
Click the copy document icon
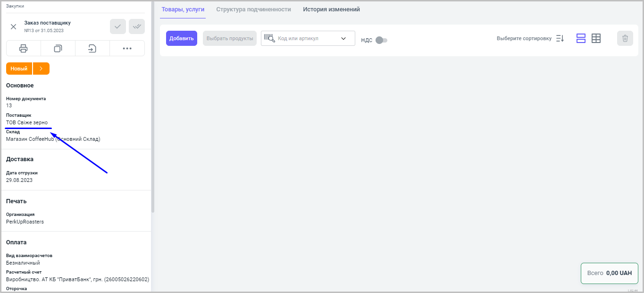[58, 48]
